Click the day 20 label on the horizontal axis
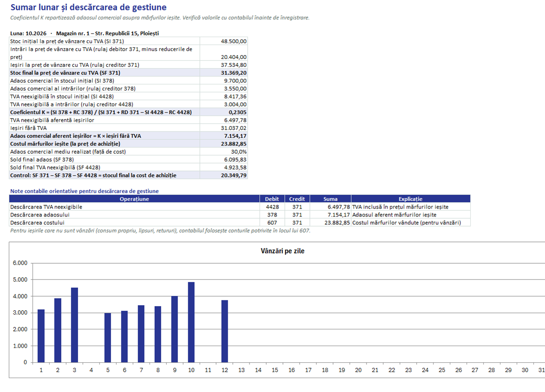 tap(358, 370)
